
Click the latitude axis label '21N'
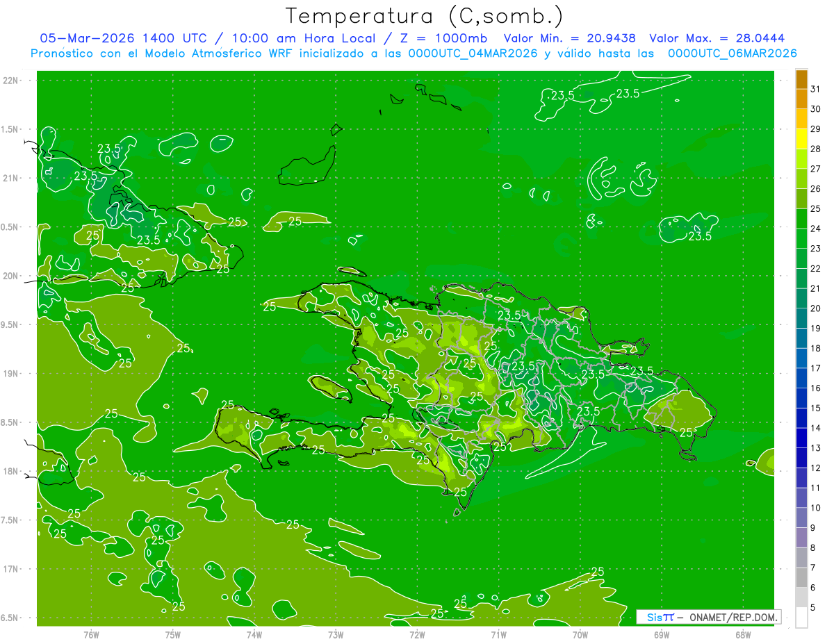click(x=12, y=178)
